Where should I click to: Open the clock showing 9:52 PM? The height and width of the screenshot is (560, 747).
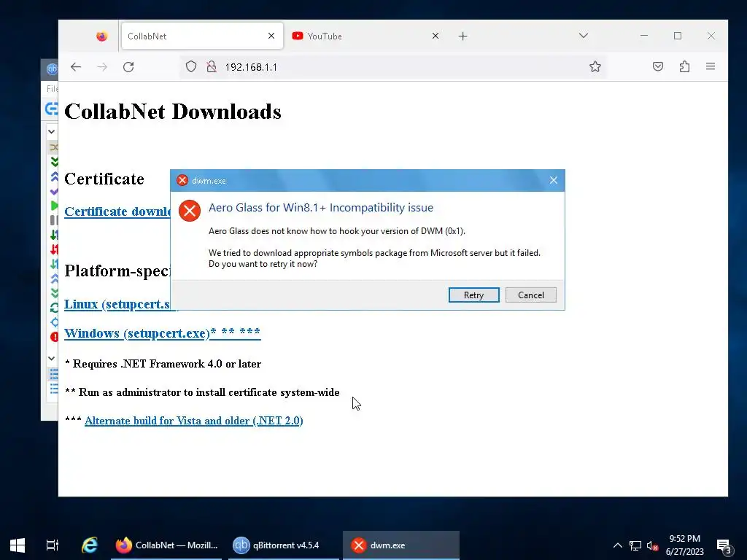pos(684,545)
